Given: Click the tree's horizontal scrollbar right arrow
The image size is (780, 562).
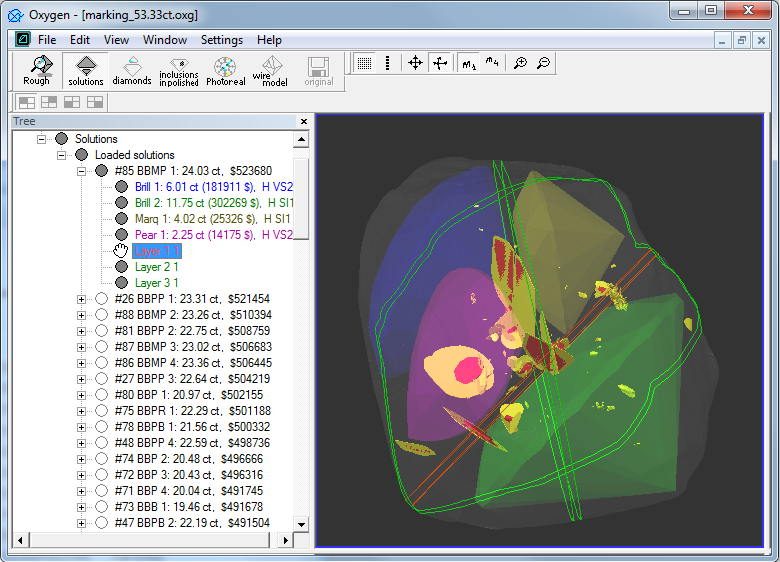Looking at the screenshot, I should (286, 540).
